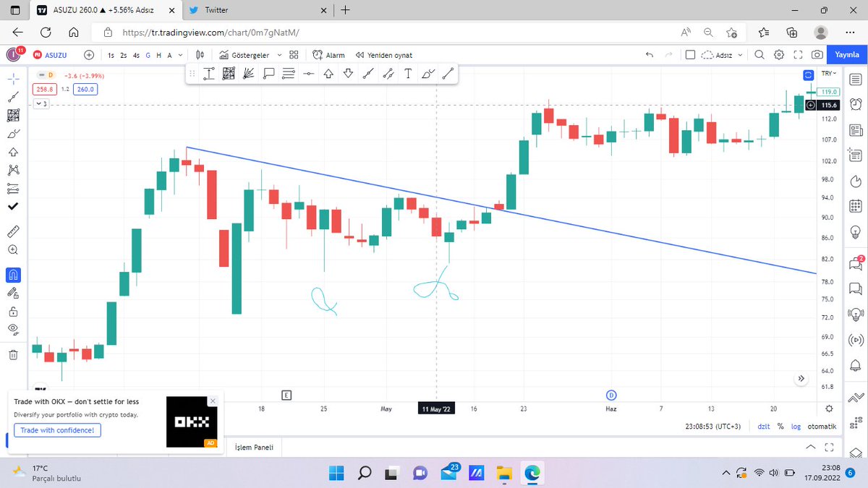Screen dimensions: 868x488
Task: Toggle magnet mode snapping
Action: (x=13, y=275)
